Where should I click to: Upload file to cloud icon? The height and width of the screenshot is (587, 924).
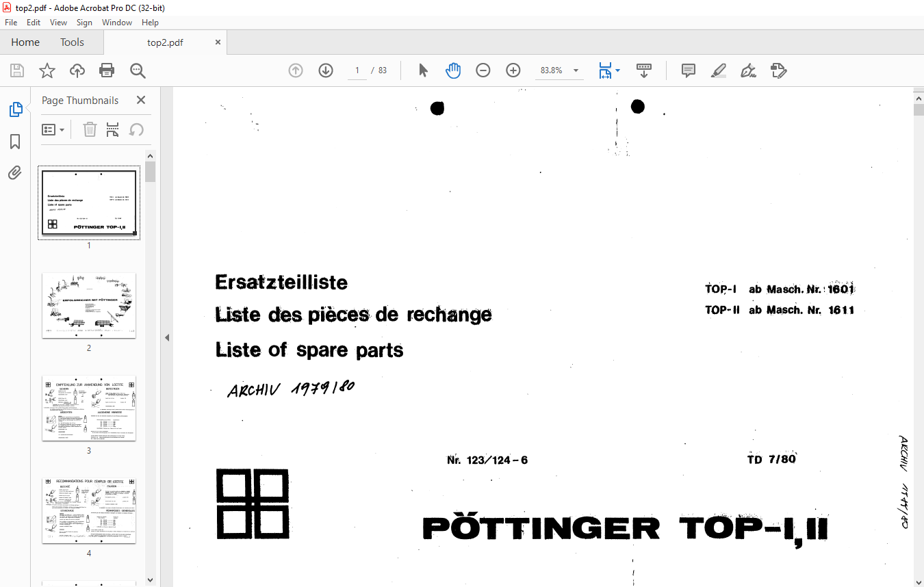click(77, 70)
